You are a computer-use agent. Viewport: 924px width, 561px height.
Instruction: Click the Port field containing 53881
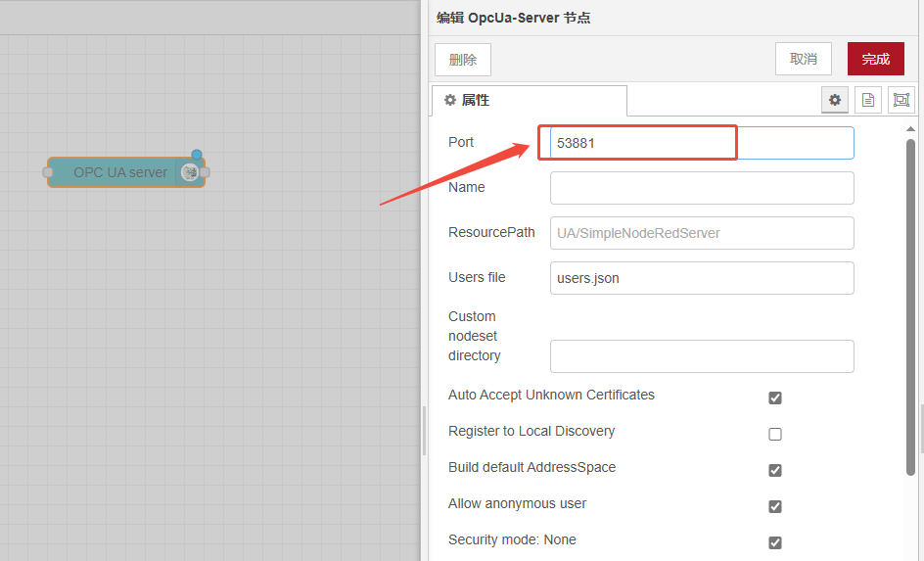pos(701,143)
